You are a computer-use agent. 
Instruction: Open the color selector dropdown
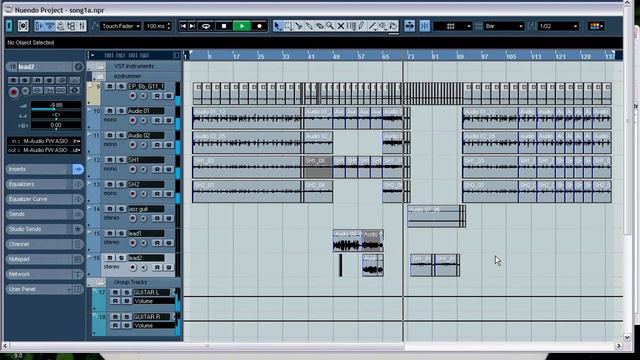pyautogui.click(x=596, y=26)
